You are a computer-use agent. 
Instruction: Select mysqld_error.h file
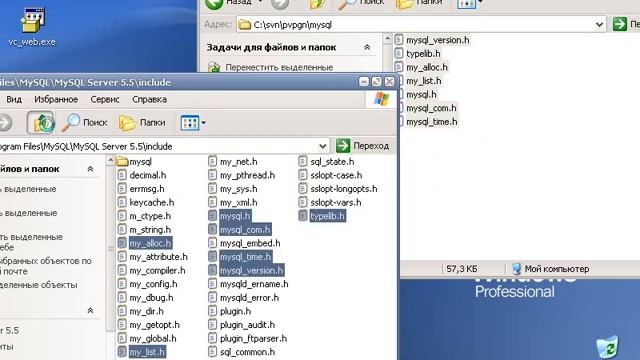[243, 298]
